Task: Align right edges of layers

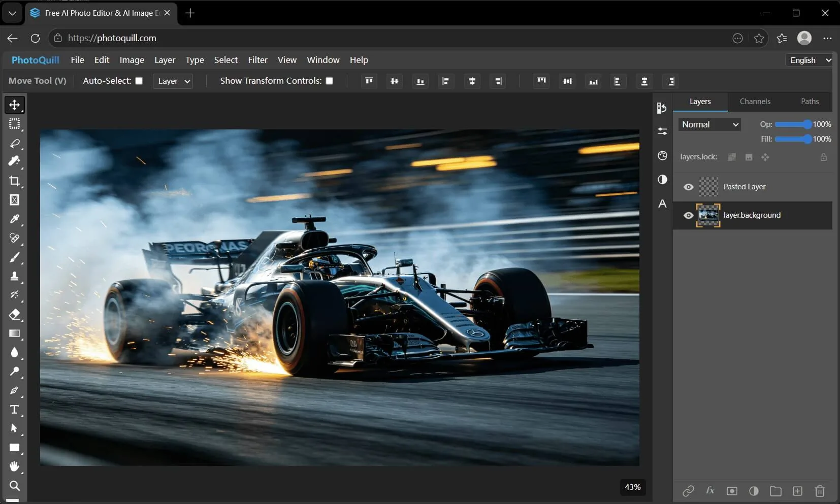Action: 498,81
